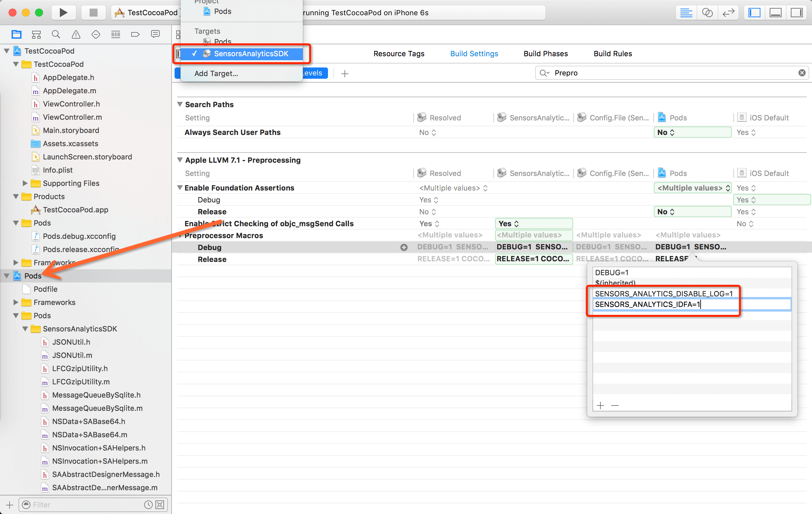Open Main.storyboard file
The height and width of the screenshot is (514, 812).
71,131
